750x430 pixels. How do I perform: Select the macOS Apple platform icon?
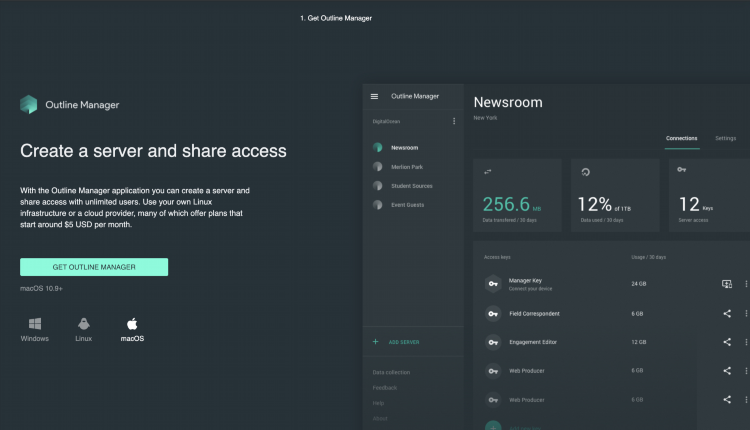coord(132,324)
